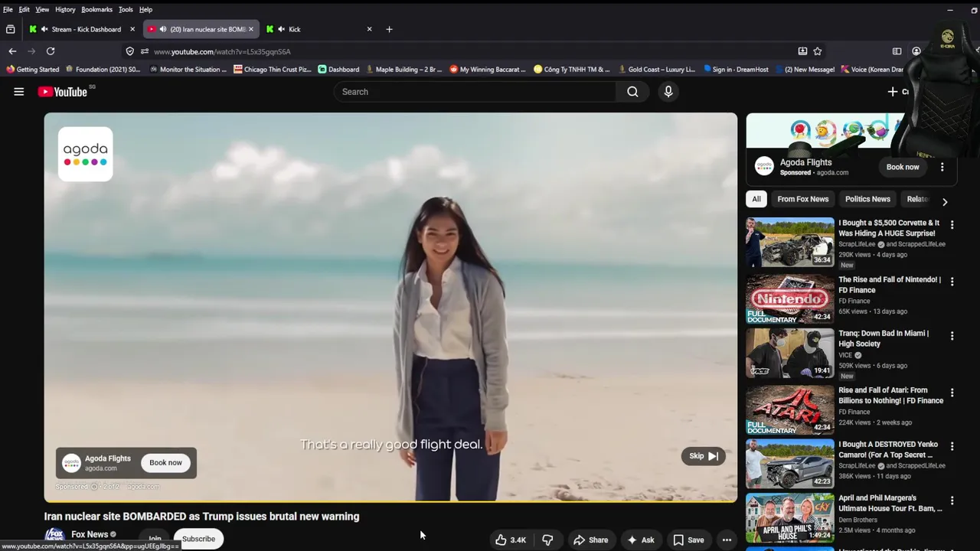980x551 pixels.
Task: Select the All filter chip
Action: pos(756,199)
